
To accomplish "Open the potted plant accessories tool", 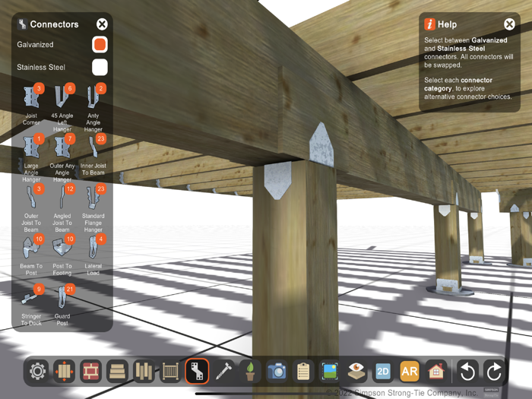I will point(250,371).
